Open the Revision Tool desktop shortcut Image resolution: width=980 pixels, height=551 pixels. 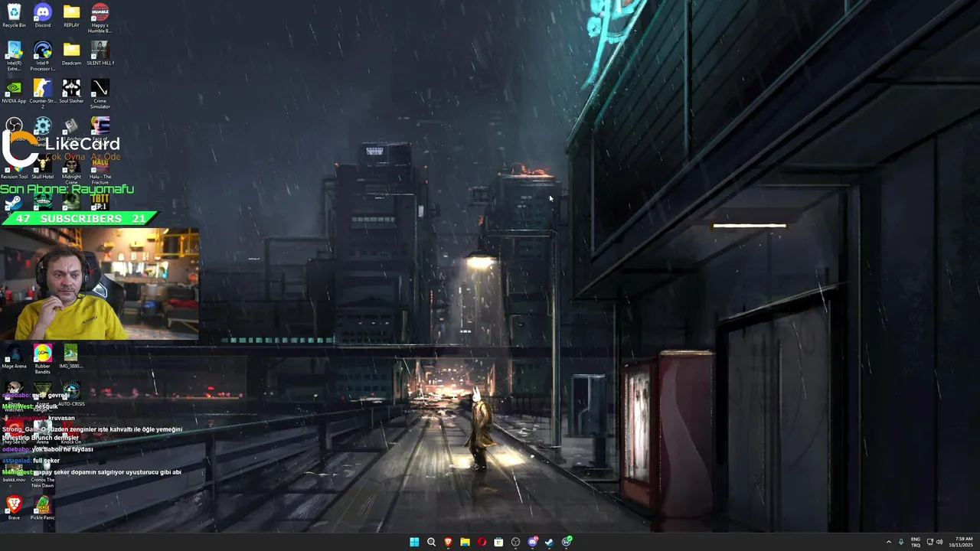click(x=14, y=168)
